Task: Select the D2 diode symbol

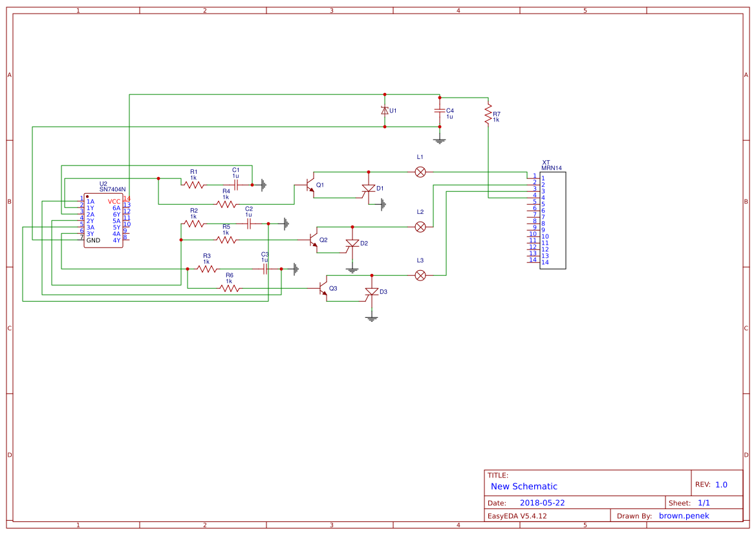Action: (352, 244)
